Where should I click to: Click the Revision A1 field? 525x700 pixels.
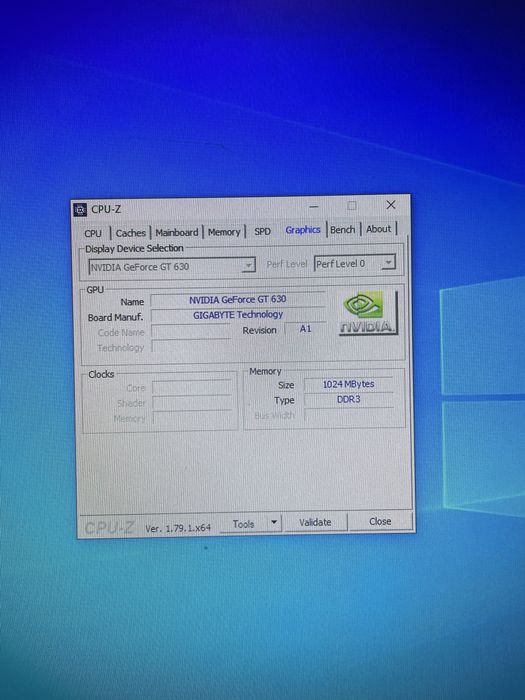point(305,329)
